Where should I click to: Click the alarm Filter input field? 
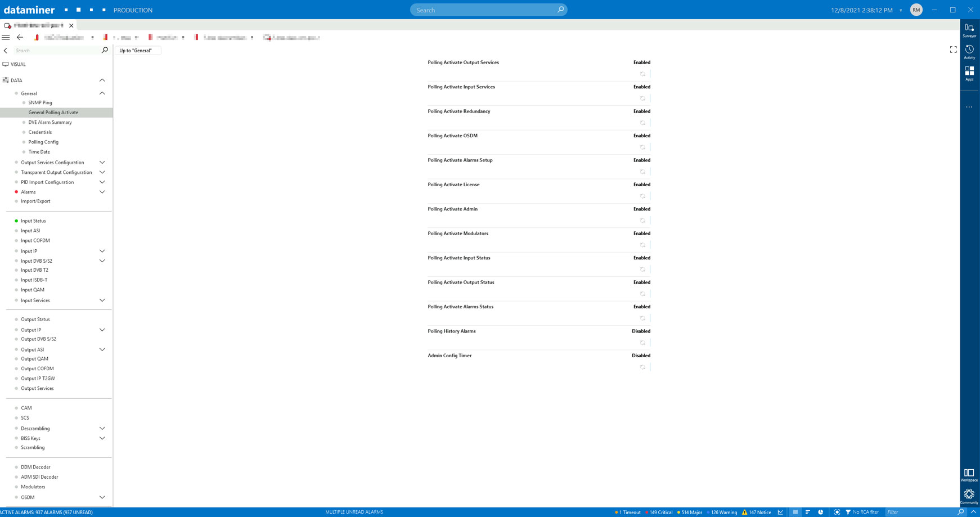(x=920, y=512)
